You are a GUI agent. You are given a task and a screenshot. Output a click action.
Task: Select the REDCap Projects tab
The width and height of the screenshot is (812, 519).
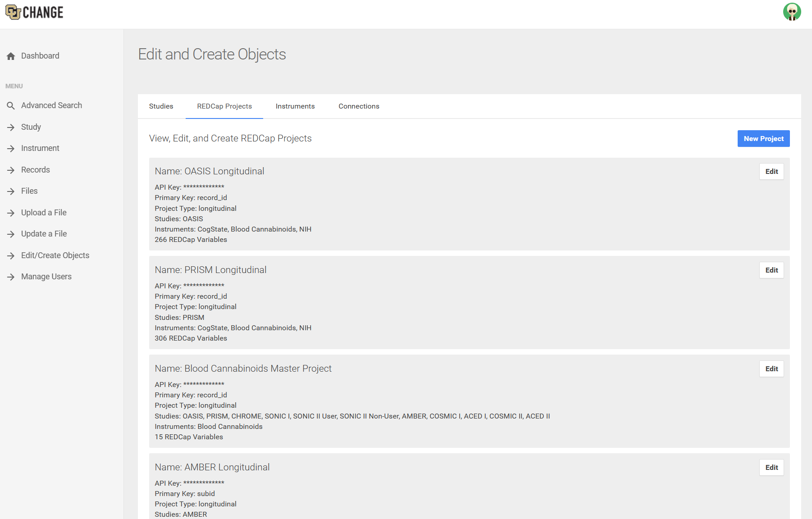pyautogui.click(x=224, y=106)
